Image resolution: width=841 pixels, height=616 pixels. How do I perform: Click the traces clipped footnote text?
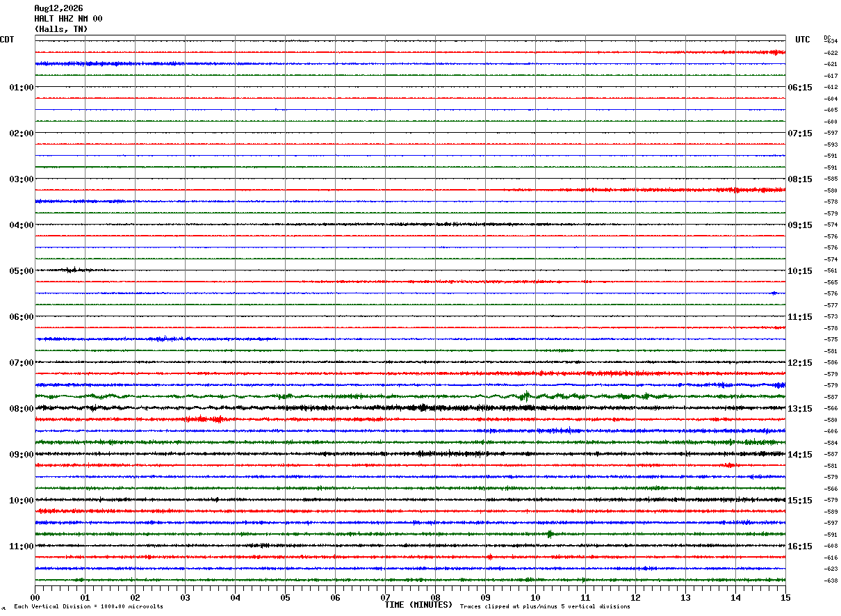(x=545, y=606)
